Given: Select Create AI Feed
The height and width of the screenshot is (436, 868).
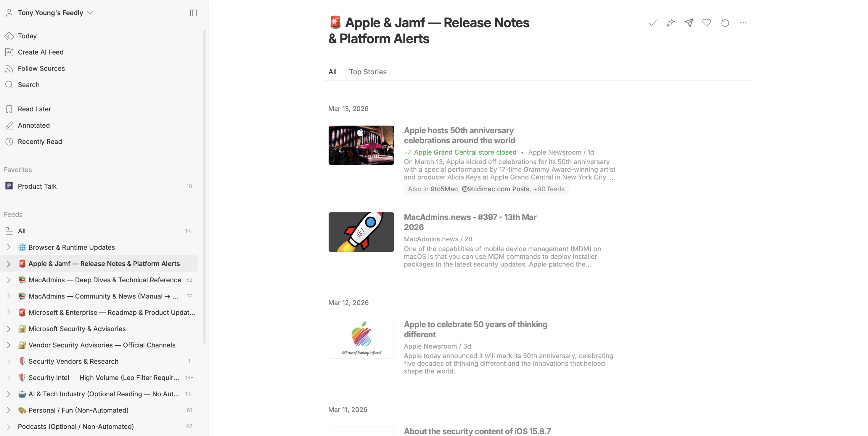Looking at the screenshot, I should pos(41,52).
